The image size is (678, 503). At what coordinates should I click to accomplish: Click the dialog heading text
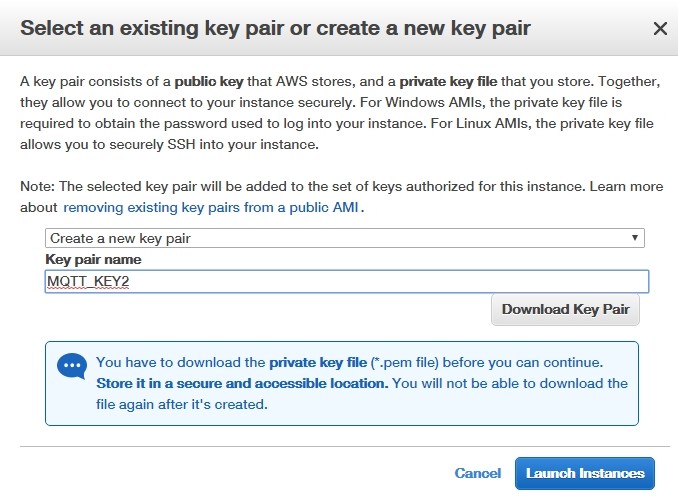[275, 28]
